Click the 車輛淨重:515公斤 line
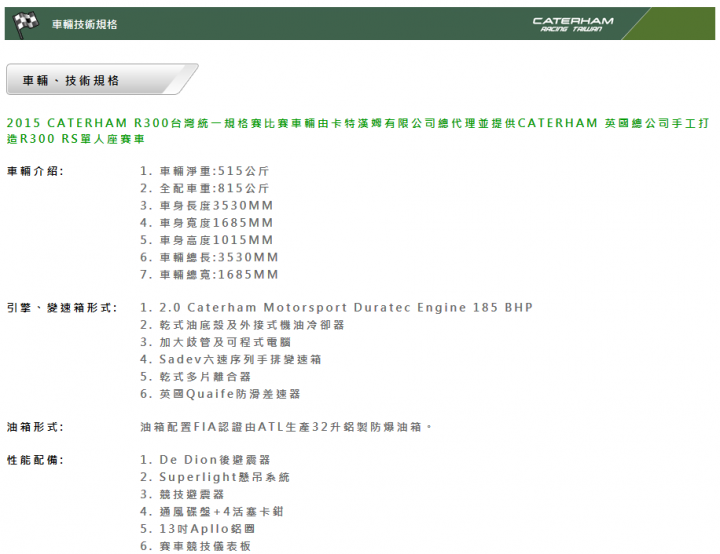Image resolution: width=720 pixels, height=554 pixels. (205, 171)
